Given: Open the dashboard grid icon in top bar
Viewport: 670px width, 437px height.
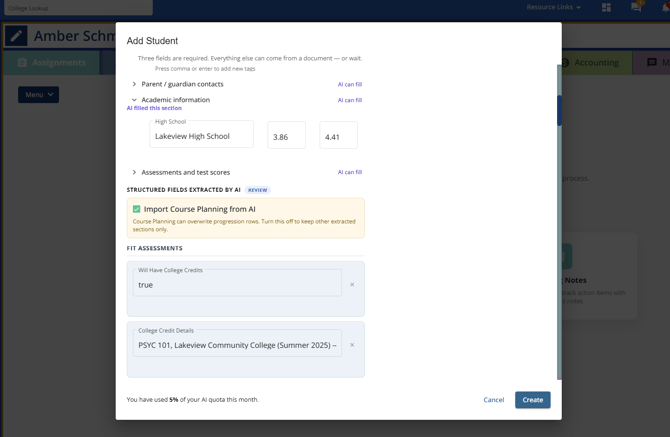Looking at the screenshot, I should pos(606,7).
